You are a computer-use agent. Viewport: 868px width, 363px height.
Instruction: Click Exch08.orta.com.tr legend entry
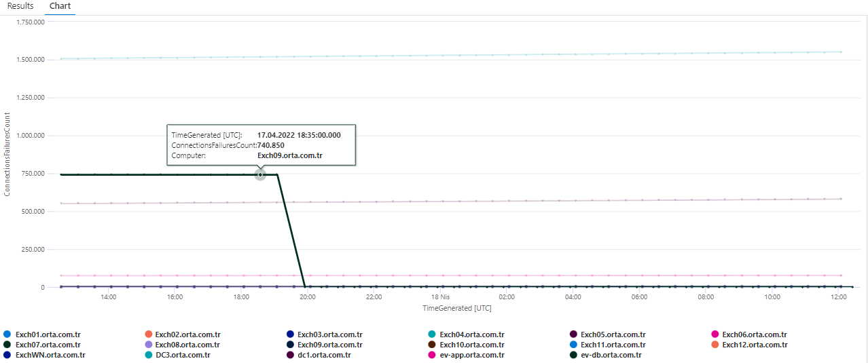(183, 345)
